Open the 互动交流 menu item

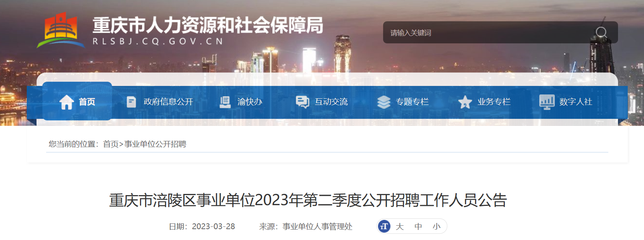pyautogui.click(x=331, y=102)
